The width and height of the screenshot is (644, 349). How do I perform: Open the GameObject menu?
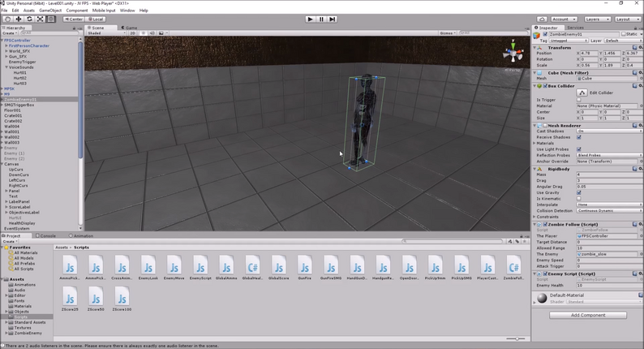tap(50, 11)
